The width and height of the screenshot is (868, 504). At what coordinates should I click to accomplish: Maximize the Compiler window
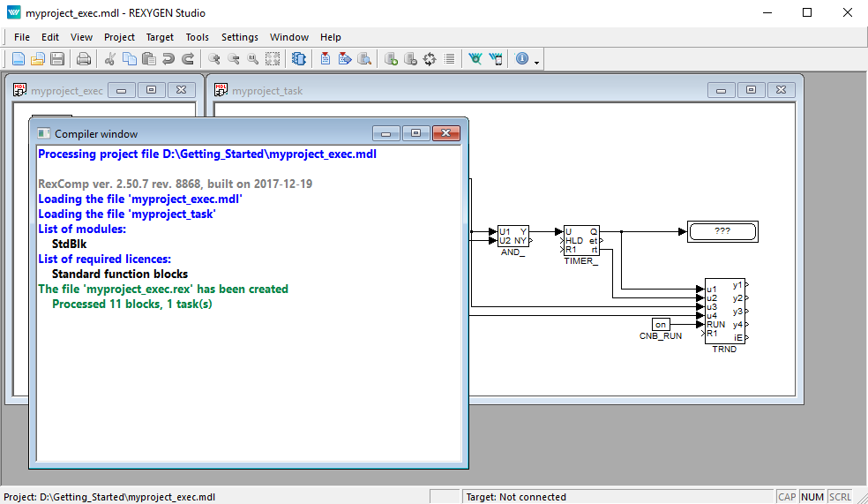[416, 133]
